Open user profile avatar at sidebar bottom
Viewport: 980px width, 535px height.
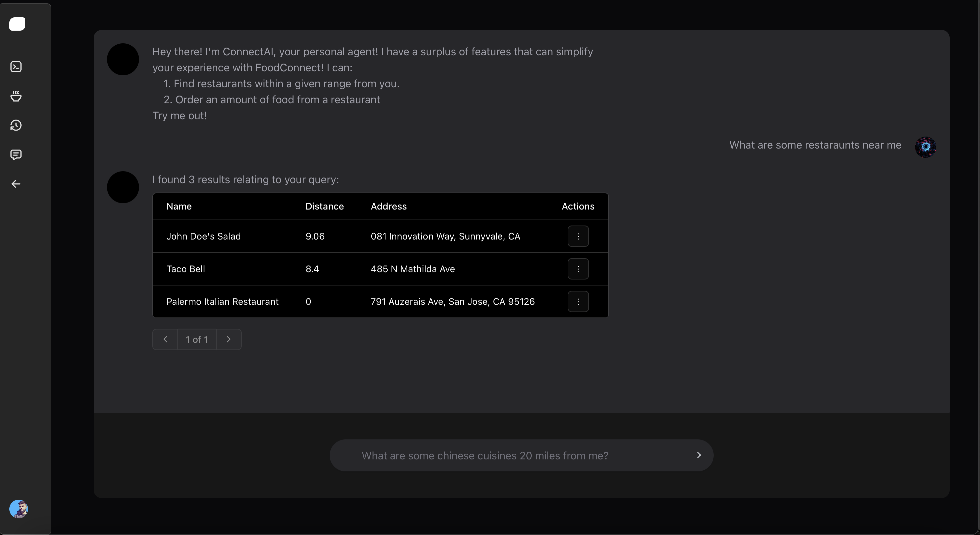pos(19,509)
